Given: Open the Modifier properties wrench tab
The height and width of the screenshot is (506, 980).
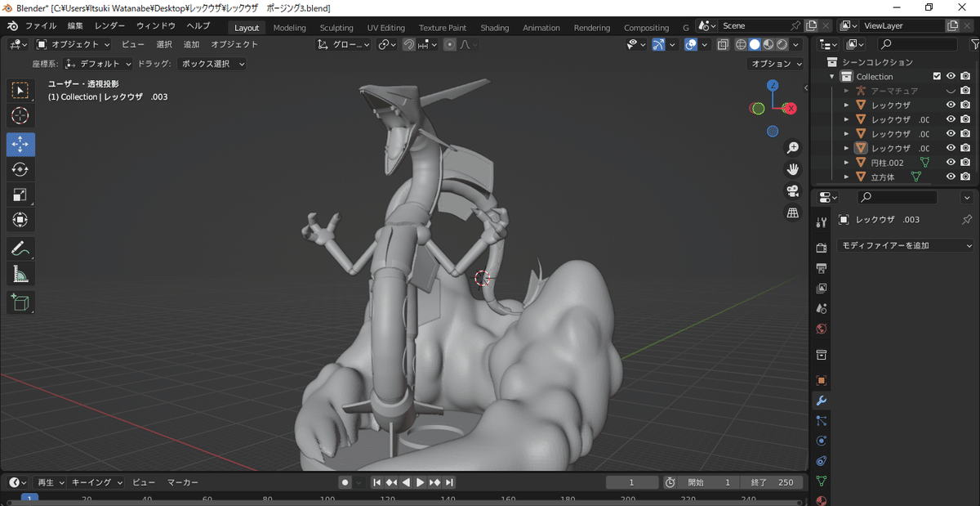Looking at the screenshot, I should [822, 401].
